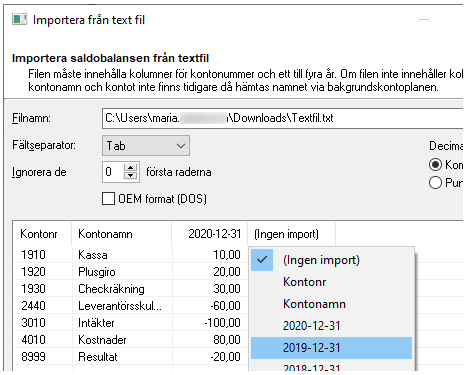This screenshot has width=465, height=375.
Task: Choose 2019-12-31 in the popup menu
Action: click(x=331, y=348)
